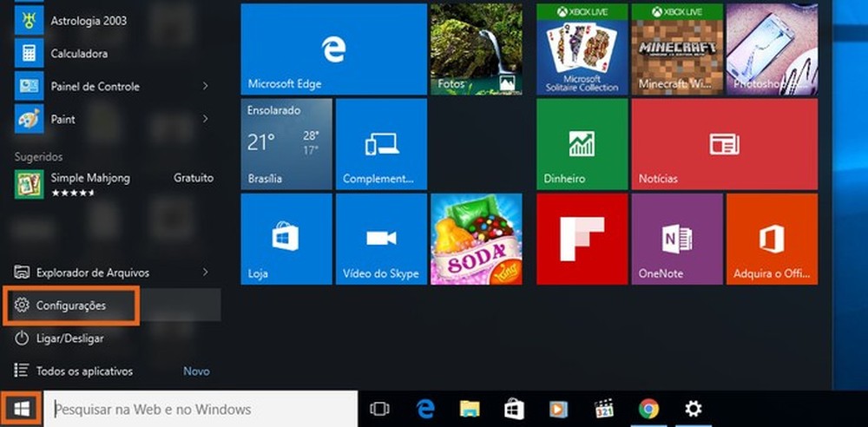Open Chrome from the taskbar

(648, 410)
